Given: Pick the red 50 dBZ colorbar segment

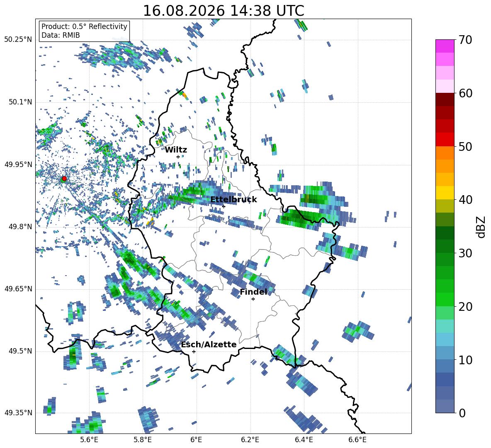Looking at the screenshot, I should coord(445,139).
